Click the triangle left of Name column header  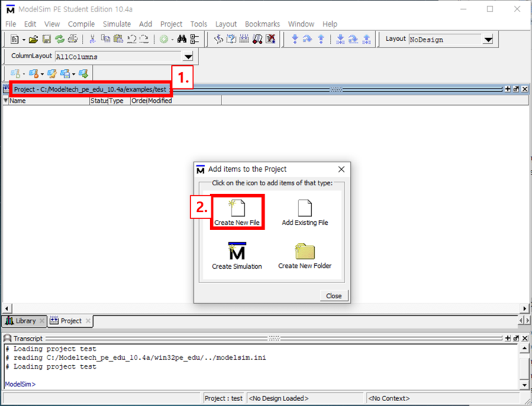[x=6, y=101]
